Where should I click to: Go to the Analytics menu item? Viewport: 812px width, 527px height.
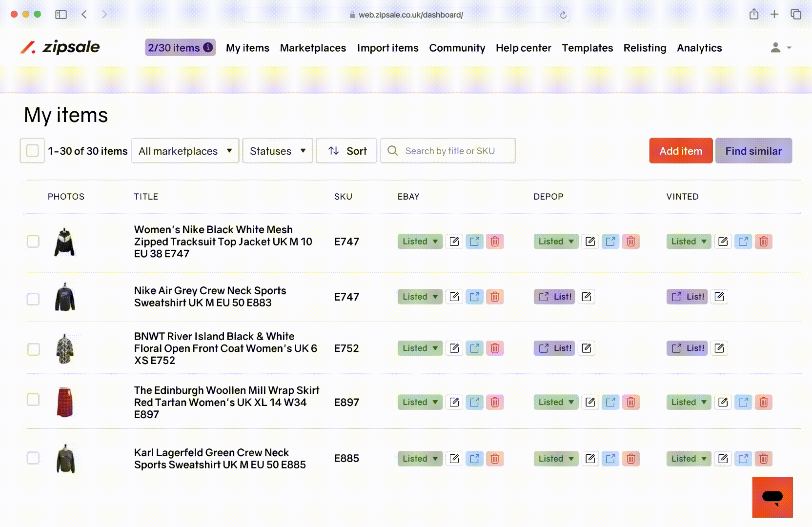point(699,48)
